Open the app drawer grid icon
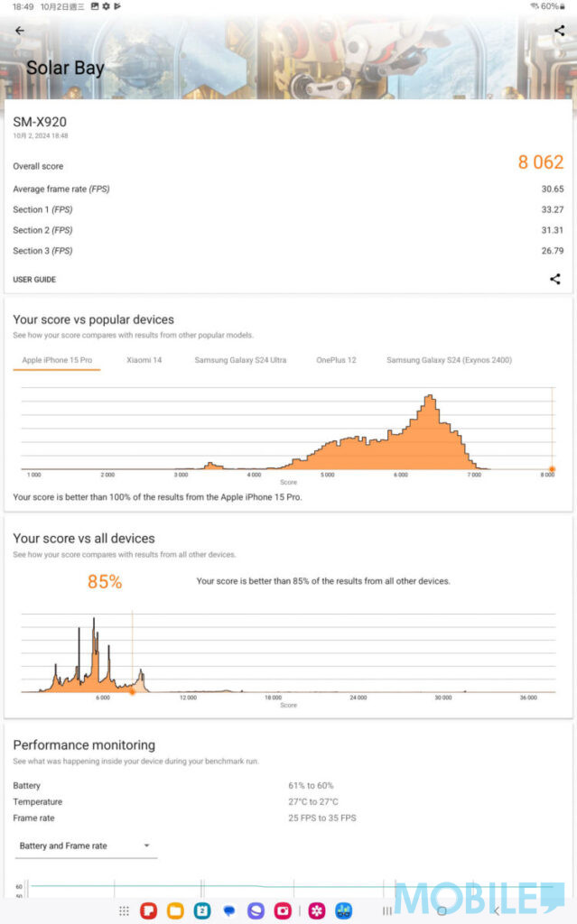The width and height of the screenshot is (577, 924). click(125, 910)
